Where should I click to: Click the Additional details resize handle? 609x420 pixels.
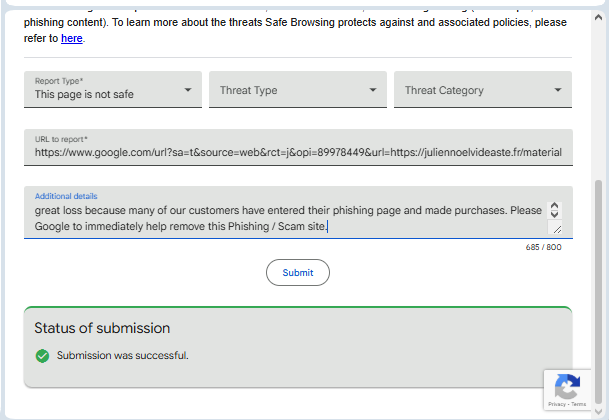(x=556, y=229)
